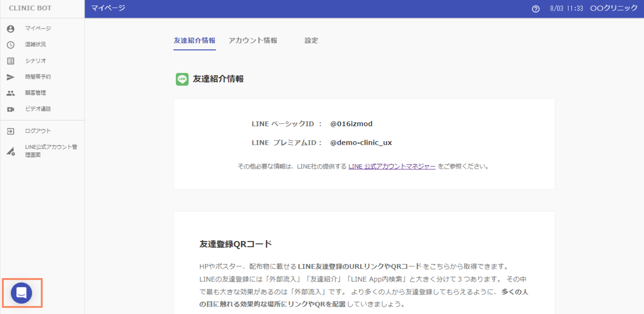Switch to the アカウント情報 tab
This screenshot has height=314, width=644.
pyautogui.click(x=253, y=41)
